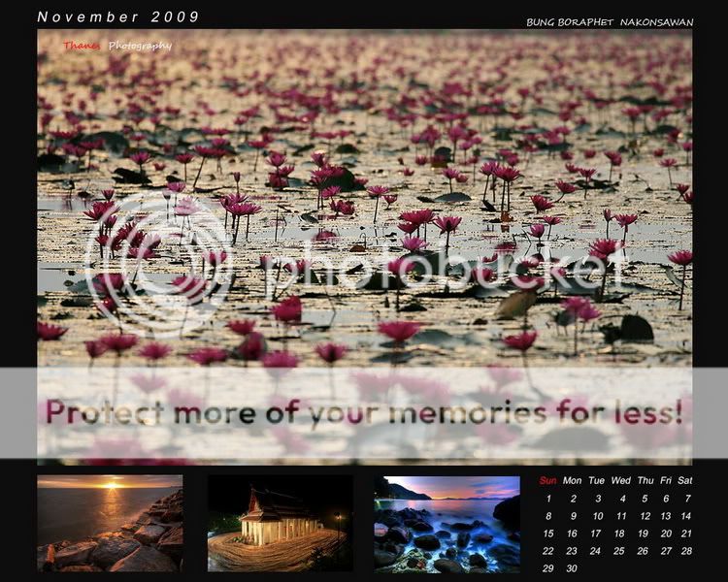Click date 26 in the calendar
Viewport: 728px width, 582px height.
tap(643, 551)
